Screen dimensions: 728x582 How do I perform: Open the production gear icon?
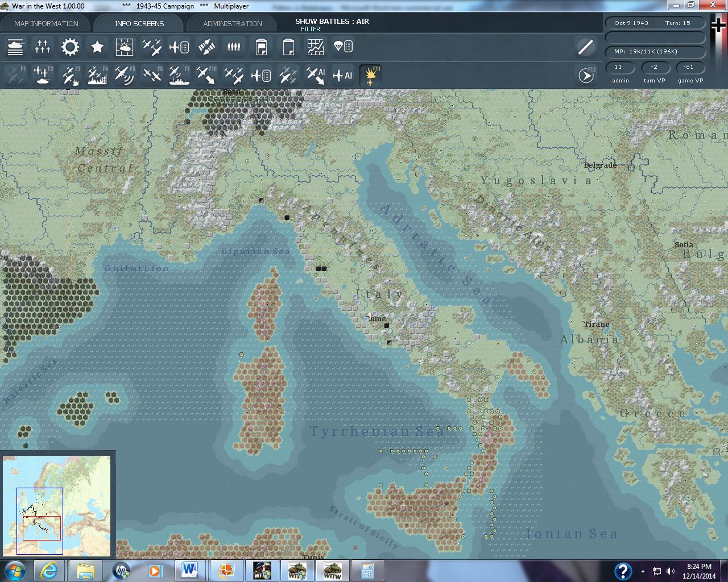point(70,47)
